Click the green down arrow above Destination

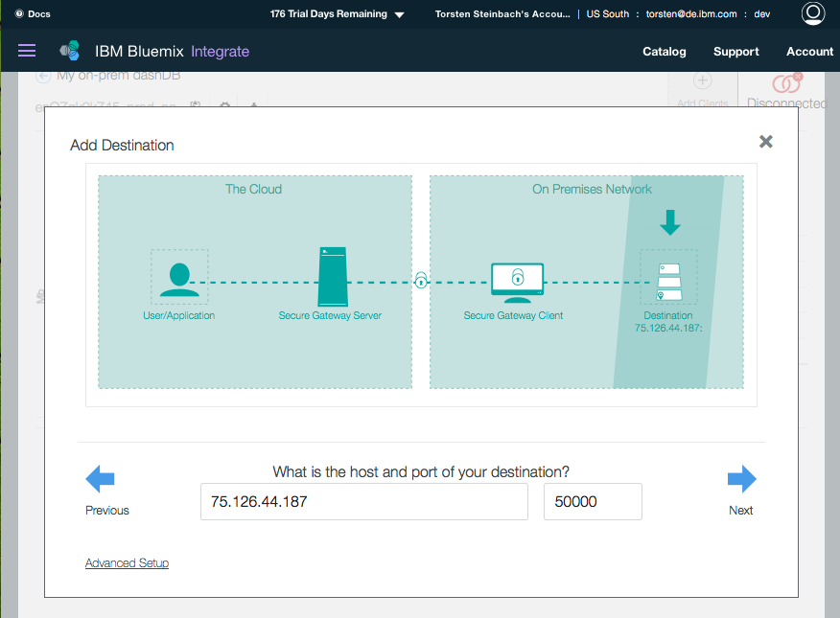pos(670,222)
